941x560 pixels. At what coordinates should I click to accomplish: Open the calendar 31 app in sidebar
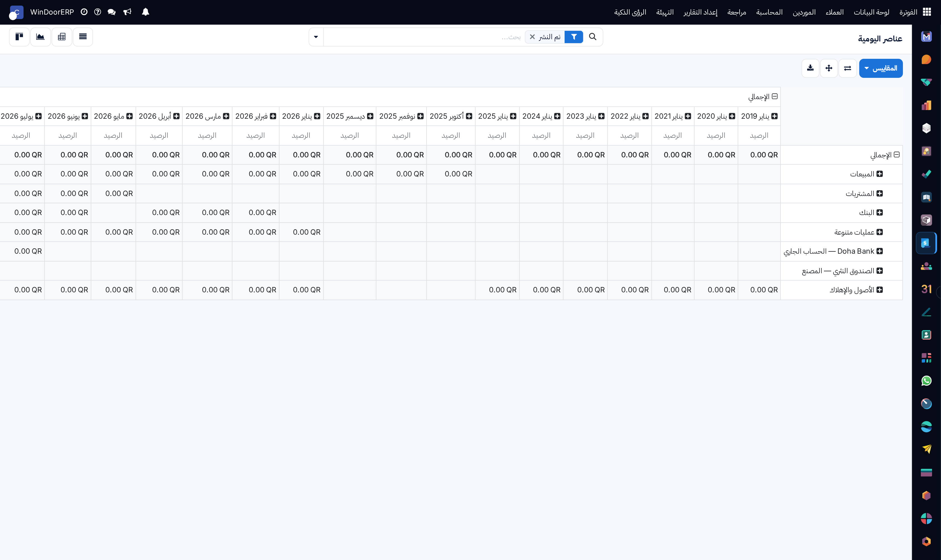point(926,289)
